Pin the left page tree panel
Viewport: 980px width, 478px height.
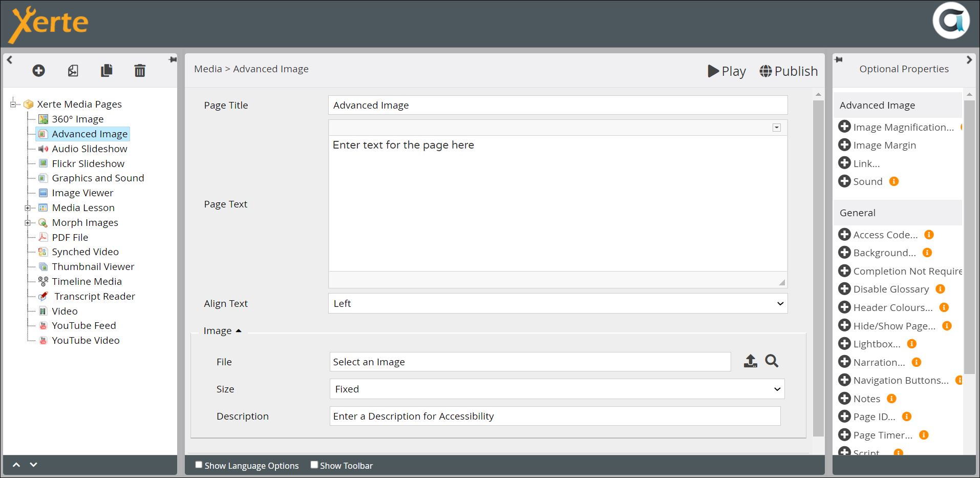[x=173, y=60]
